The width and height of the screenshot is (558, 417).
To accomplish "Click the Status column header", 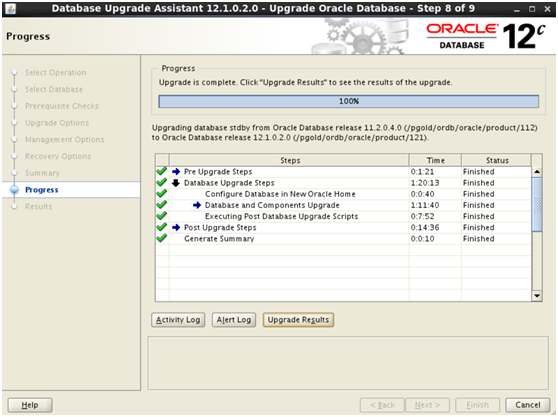I will [497, 160].
